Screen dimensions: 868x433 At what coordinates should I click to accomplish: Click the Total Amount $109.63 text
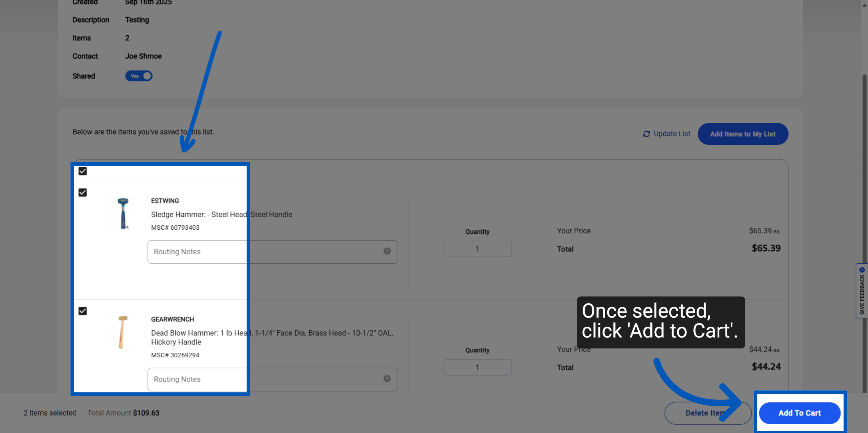(x=123, y=413)
